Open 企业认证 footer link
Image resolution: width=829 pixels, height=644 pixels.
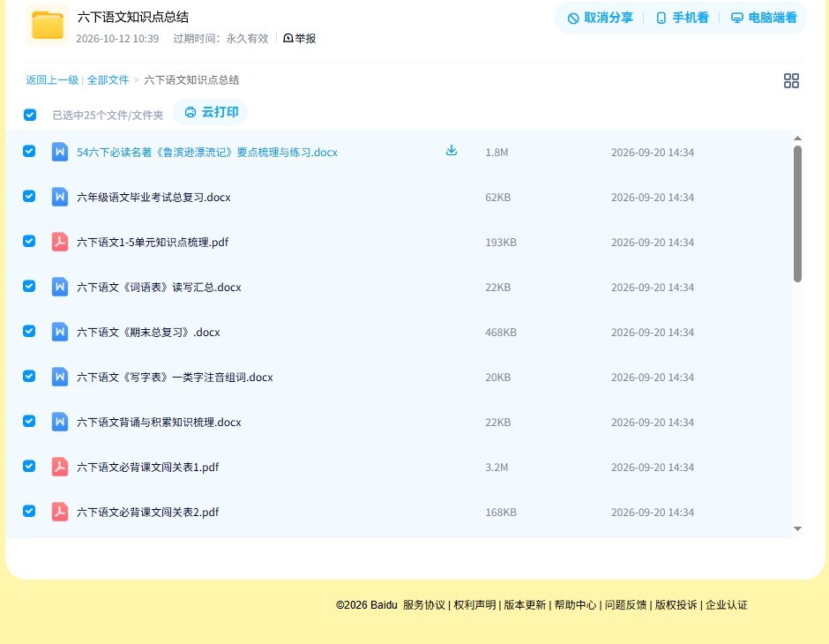[x=727, y=605]
